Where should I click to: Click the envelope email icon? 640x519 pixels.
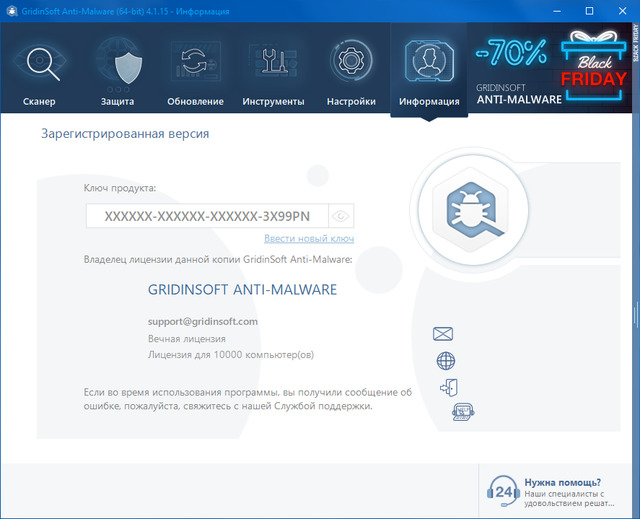pos(443,334)
